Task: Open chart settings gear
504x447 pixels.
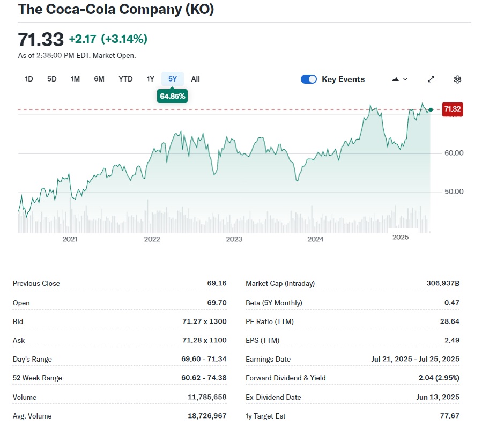Action: coord(457,79)
